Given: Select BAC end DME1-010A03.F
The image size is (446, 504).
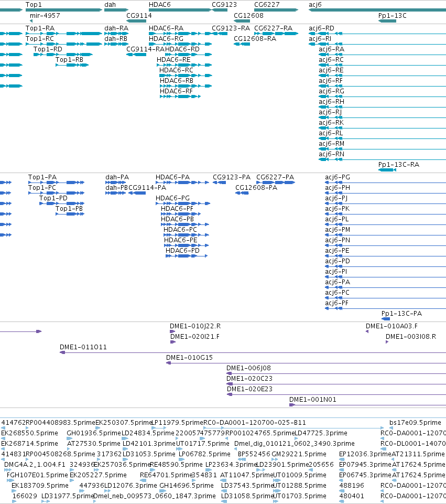Looking at the screenshot, I should [x=391, y=326].
